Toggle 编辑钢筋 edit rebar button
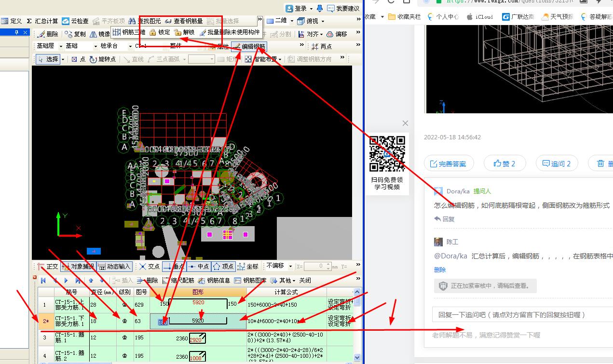The width and height of the screenshot is (613, 364). [x=249, y=46]
